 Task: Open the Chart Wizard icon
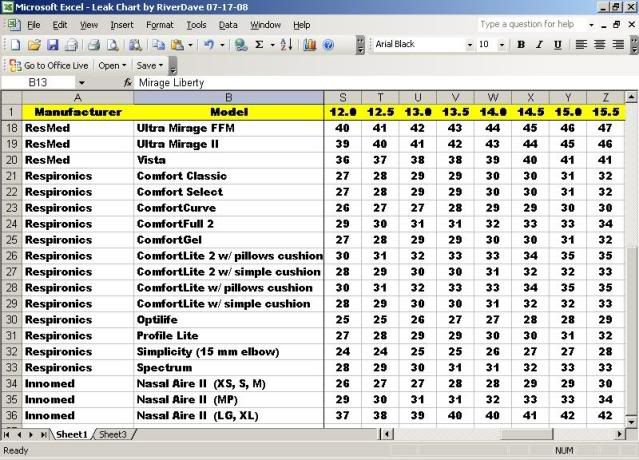pos(309,45)
